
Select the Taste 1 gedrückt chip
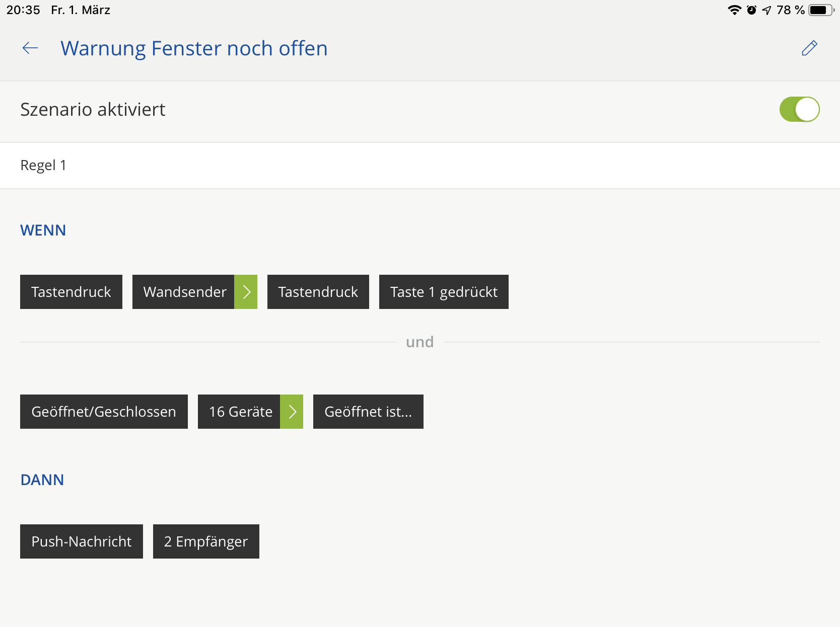click(x=444, y=292)
